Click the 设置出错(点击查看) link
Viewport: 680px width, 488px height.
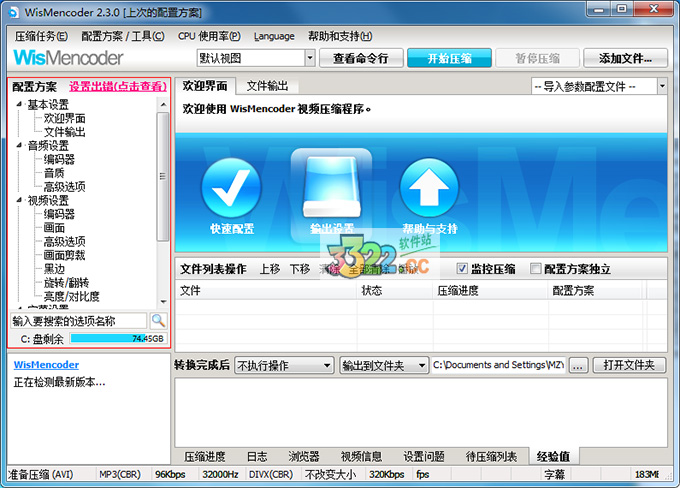coord(118,86)
